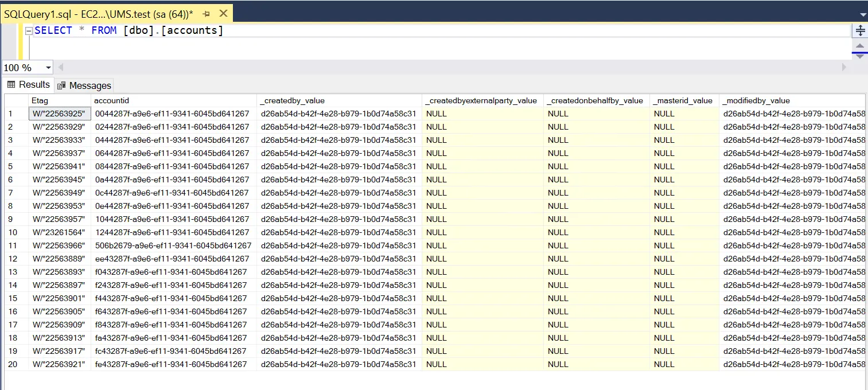The image size is (868, 390).
Task: Click the split editor handle icon
Action: (x=860, y=30)
